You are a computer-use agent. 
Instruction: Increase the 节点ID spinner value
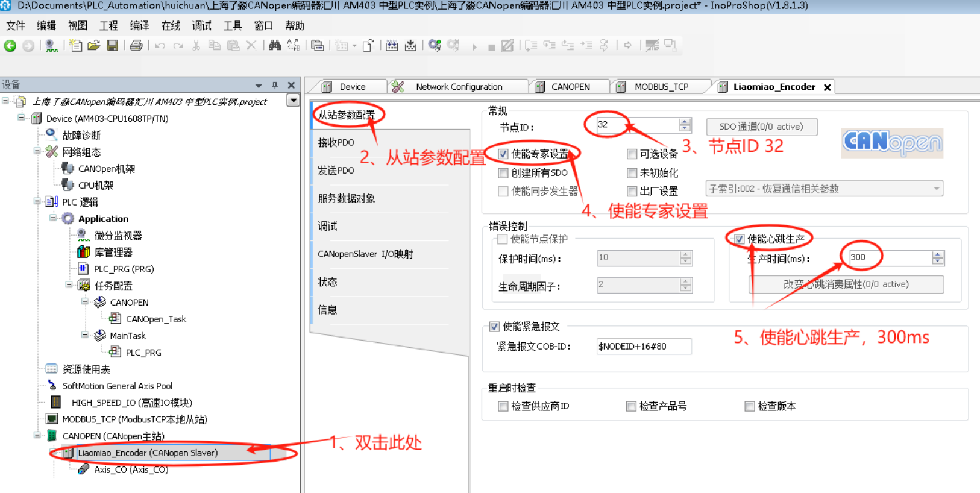685,122
